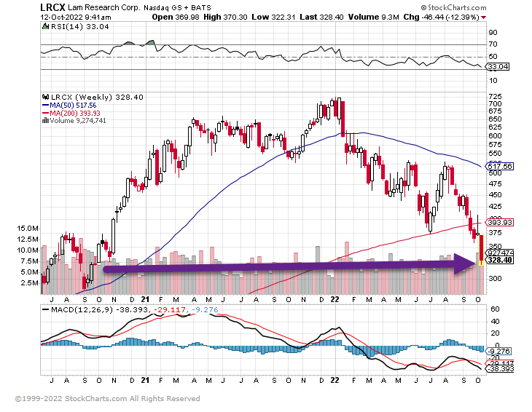Click the volume bars icon in legend
Viewport: 532px width, 412px height.
45,120
